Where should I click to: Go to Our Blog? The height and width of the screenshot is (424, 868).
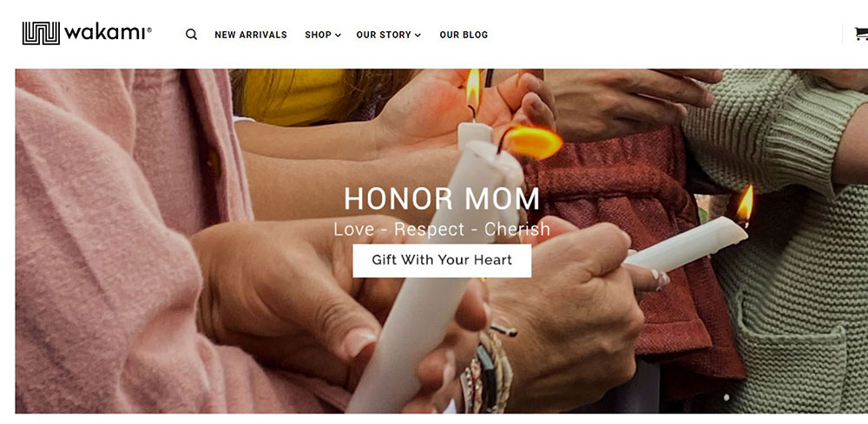coord(464,35)
